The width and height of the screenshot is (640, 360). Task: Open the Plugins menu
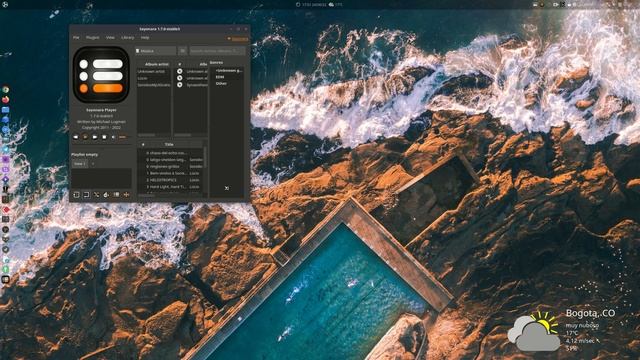pyautogui.click(x=92, y=38)
